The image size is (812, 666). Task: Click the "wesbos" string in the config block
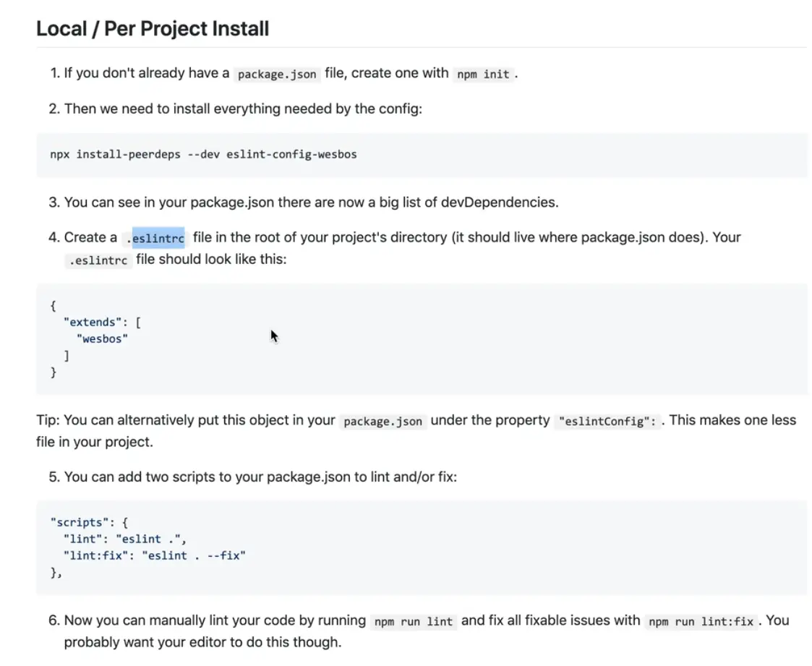tap(102, 338)
